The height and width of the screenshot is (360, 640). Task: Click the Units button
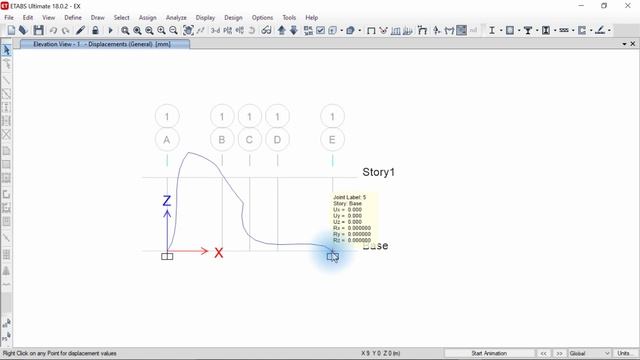(x=624, y=353)
